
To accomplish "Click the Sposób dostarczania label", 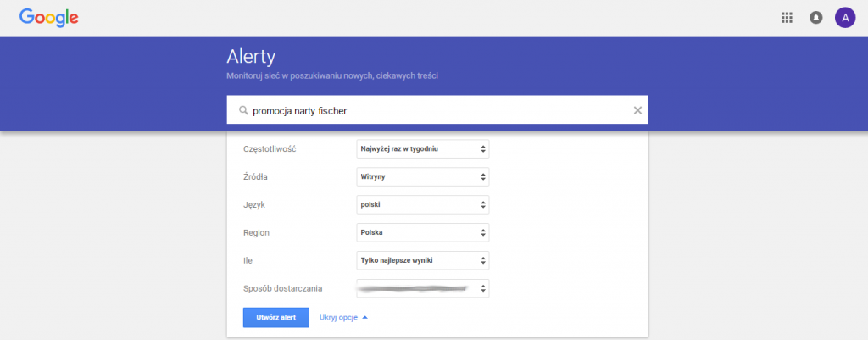I will click(283, 288).
